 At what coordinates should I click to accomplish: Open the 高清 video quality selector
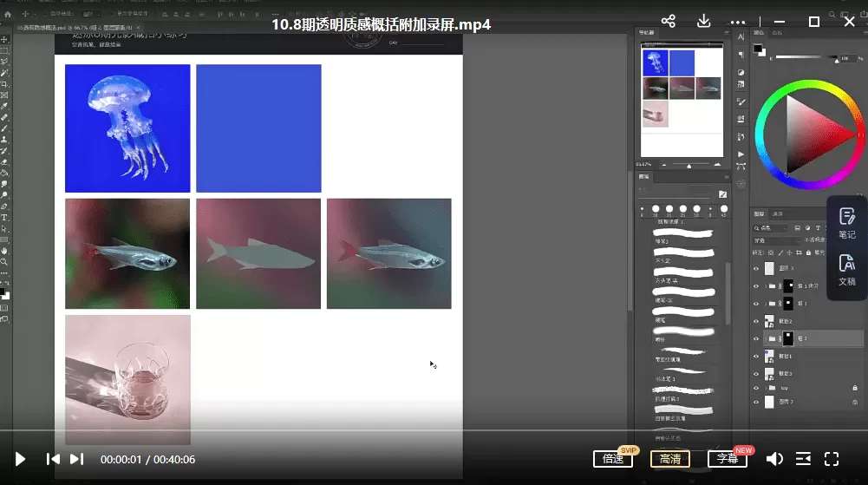pos(669,459)
